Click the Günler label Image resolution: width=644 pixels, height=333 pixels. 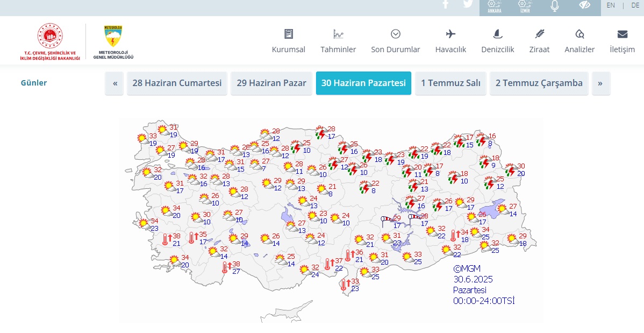tap(34, 83)
